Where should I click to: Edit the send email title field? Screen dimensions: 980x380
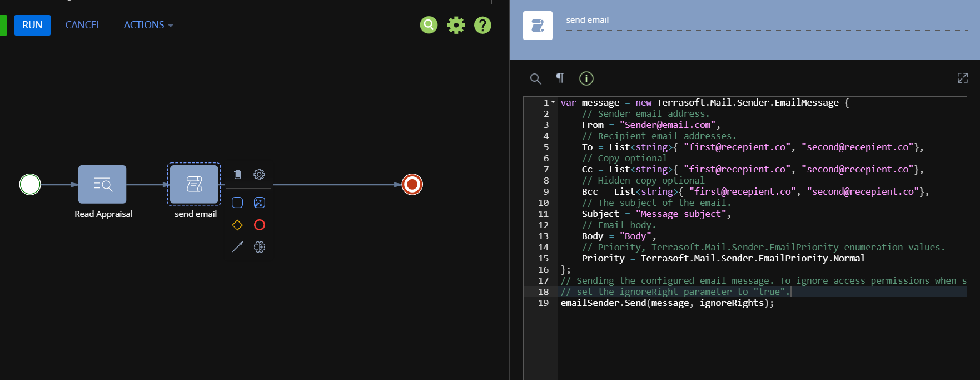click(x=767, y=21)
